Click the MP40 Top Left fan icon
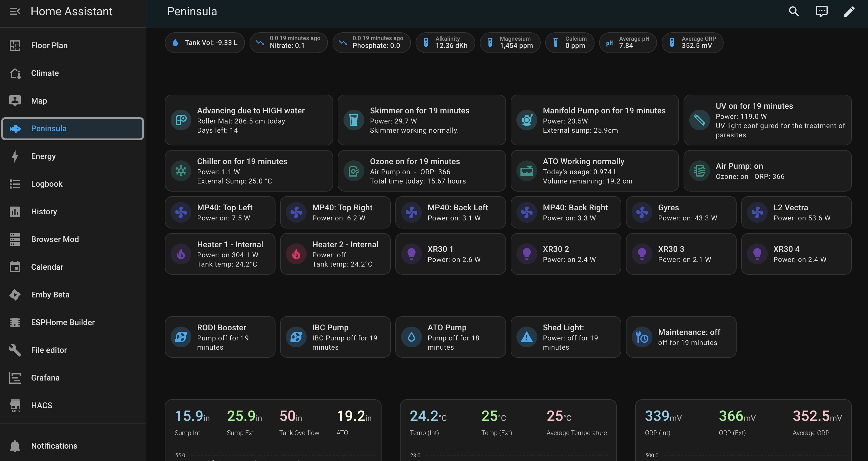 181,212
